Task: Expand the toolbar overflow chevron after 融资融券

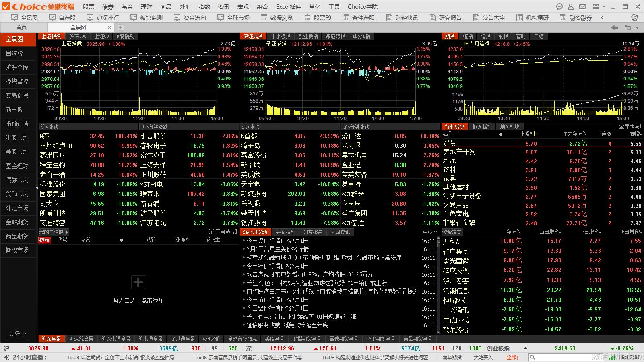Action: coord(601,18)
